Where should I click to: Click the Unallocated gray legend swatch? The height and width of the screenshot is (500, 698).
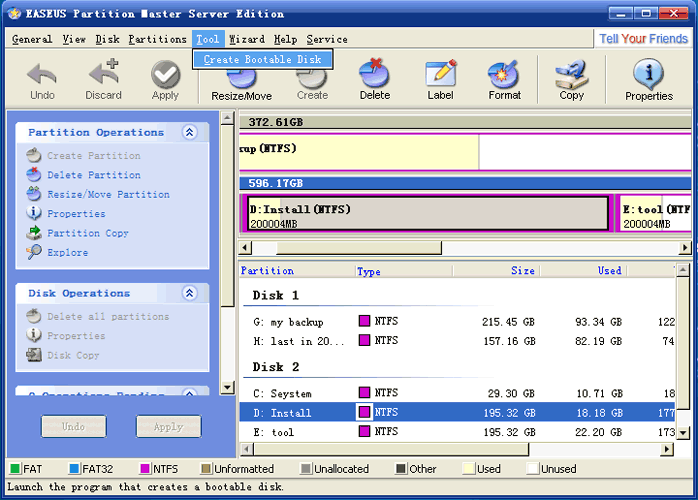point(306,468)
